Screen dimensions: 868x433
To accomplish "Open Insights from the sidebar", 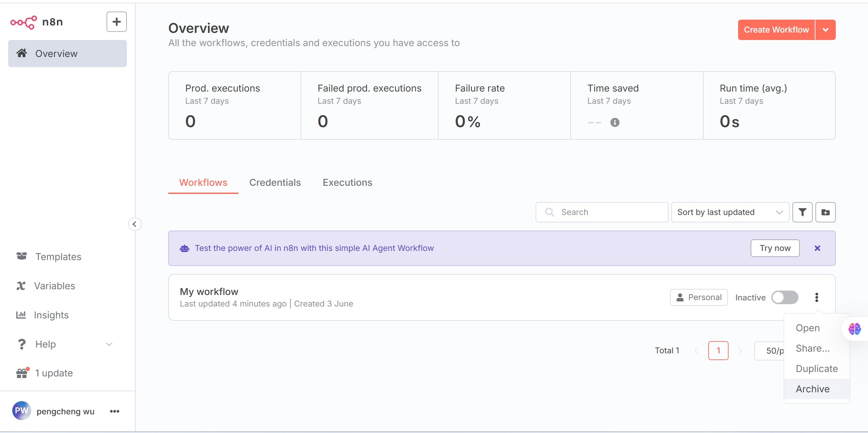I will [51, 315].
